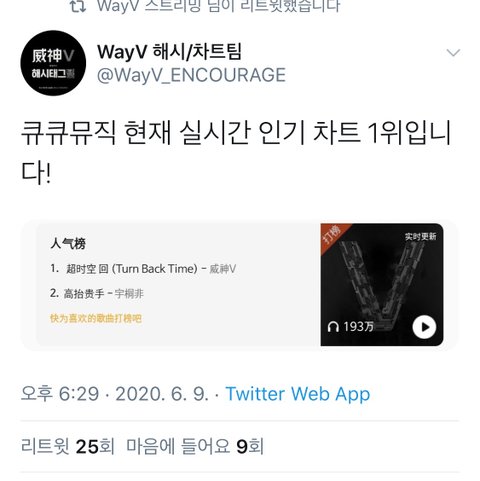View the 리트윗 25회 retweet list
480x481 pixels.
pos(68,446)
